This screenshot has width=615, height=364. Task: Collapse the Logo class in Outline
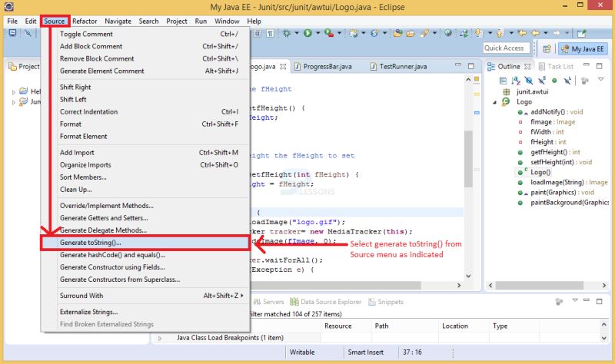click(x=494, y=103)
